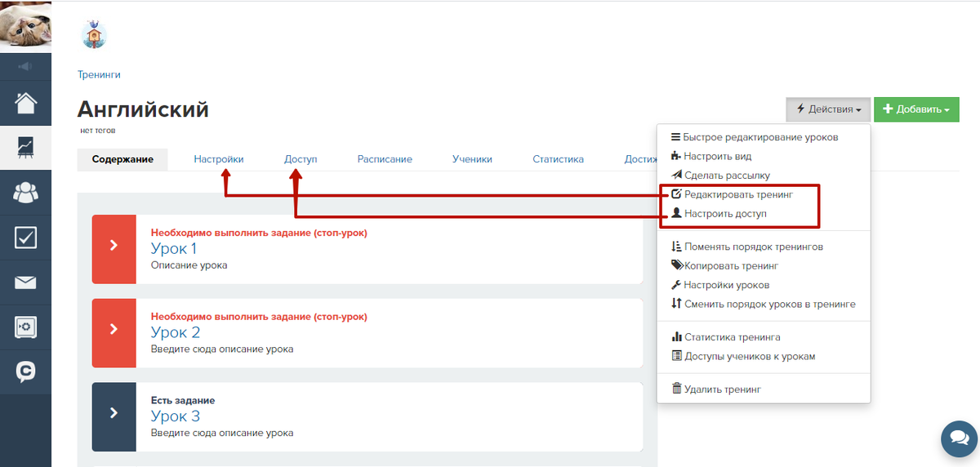Open the safe (finances) sidebar icon
This screenshot has width=980, height=467.
25,327
